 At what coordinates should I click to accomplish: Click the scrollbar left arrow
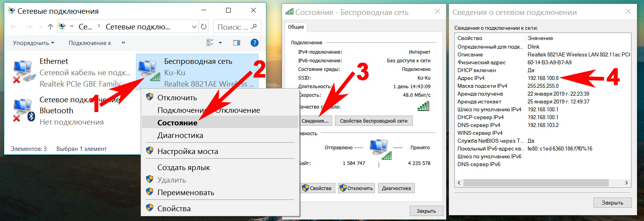[x=459, y=183]
